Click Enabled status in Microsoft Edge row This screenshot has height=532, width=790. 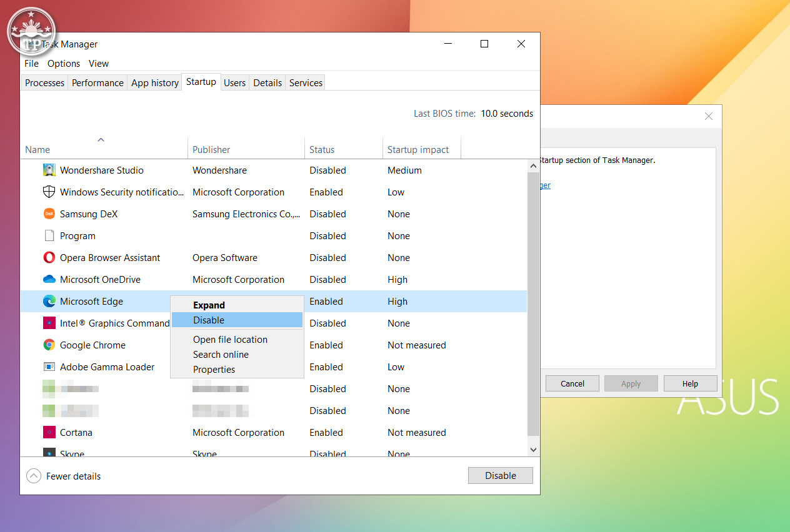326,301
